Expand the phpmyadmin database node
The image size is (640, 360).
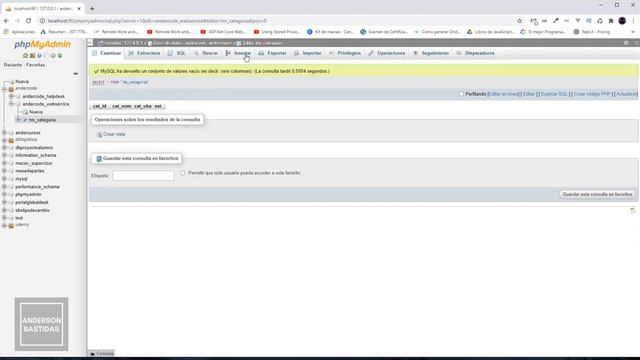point(4,194)
